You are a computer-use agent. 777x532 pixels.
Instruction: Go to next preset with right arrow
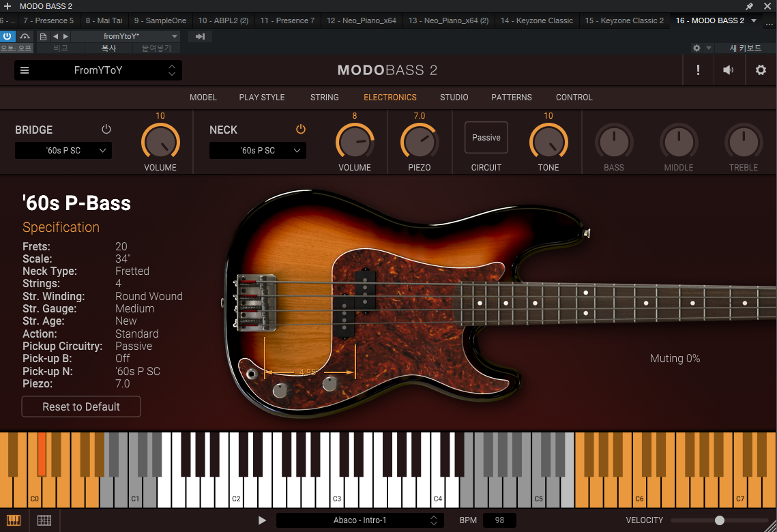point(65,36)
